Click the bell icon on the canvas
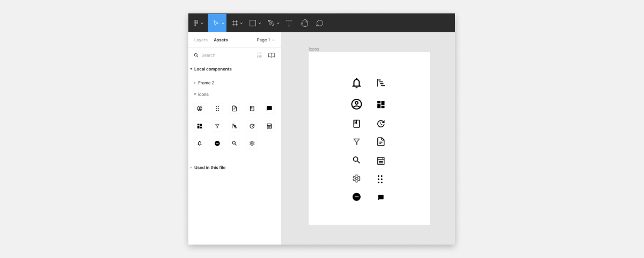 point(356,83)
